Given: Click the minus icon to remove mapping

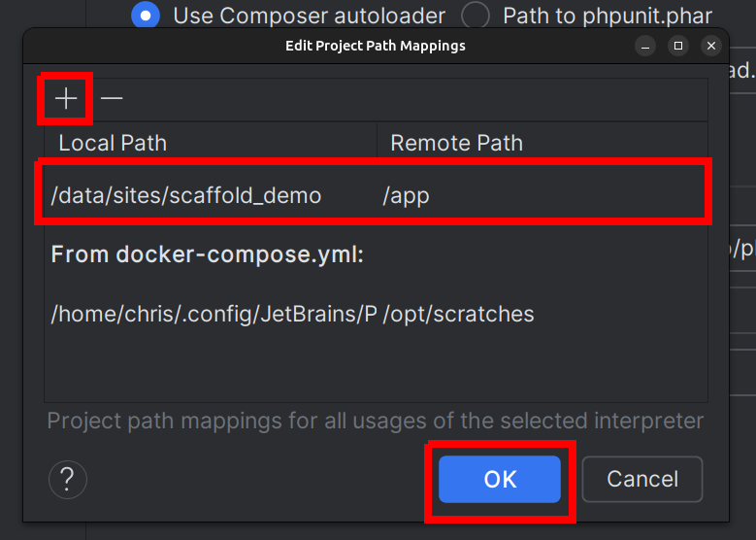Looking at the screenshot, I should tap(112, 98).
